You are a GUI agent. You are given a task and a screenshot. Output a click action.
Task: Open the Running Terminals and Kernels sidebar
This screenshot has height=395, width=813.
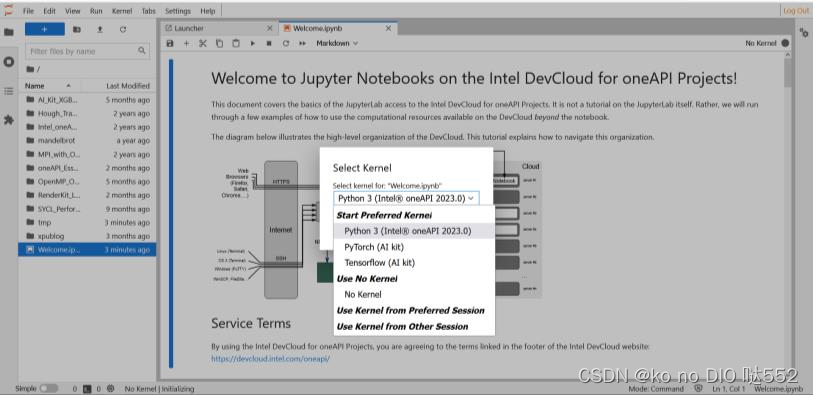coord(9,62)
